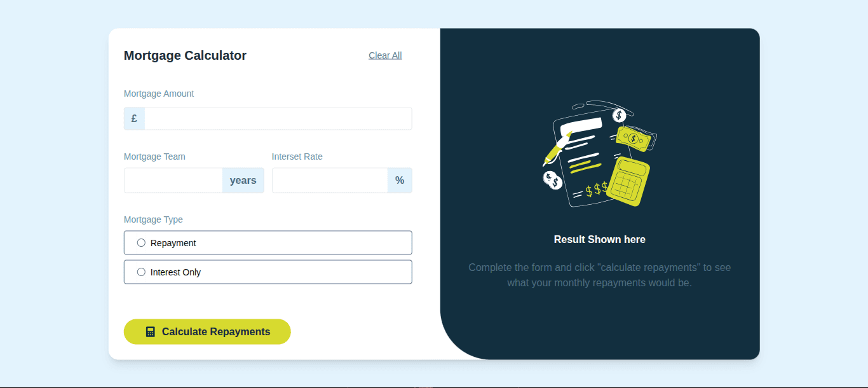868x388 pixels.
Task: Click the Result Shown here heading
Action: pyautogui.click(x=600, y=240)
